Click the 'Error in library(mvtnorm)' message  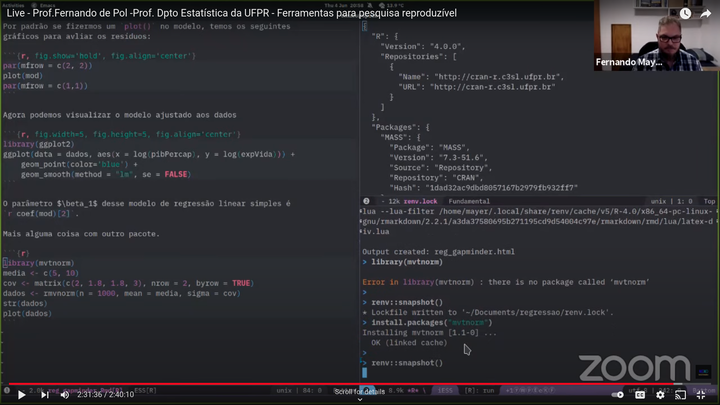point(506,282)
